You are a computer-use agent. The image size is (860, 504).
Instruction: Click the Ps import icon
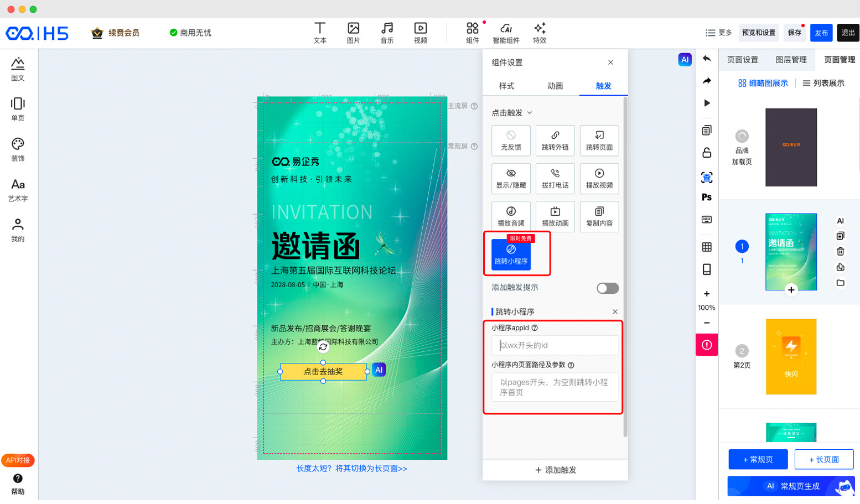pyautogui.click(x=707, y=197)
